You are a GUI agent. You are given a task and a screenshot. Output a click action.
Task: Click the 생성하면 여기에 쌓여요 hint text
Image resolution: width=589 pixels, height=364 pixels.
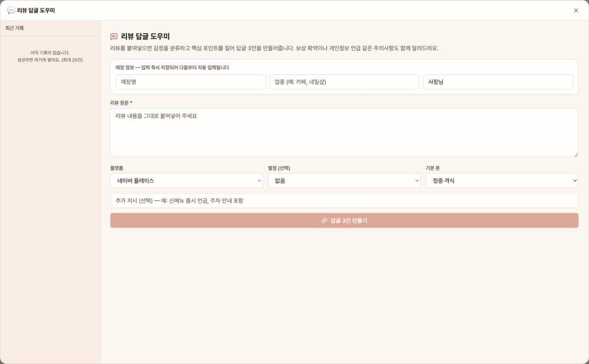pyautogui.click(x=50, y=60)
